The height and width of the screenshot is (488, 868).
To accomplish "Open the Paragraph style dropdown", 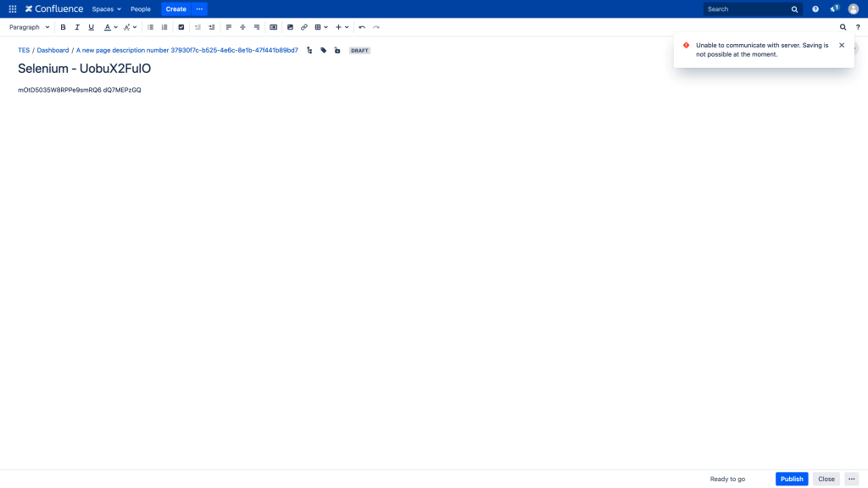I will tap(30, 27).
